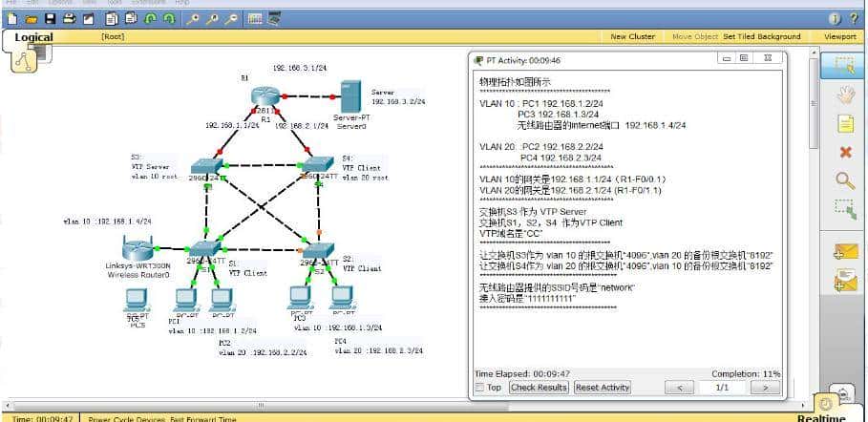868x422 pixels.
Task: Click the Check Results button
Action: tap(539, 388)
